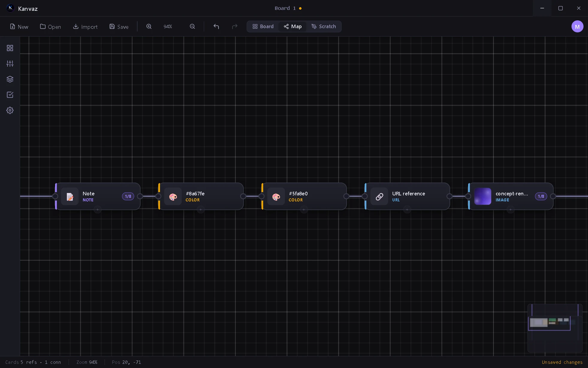This screenshot has height=368, width=588.
Task: Switch to the Map view tab
Action: (293, 26)
